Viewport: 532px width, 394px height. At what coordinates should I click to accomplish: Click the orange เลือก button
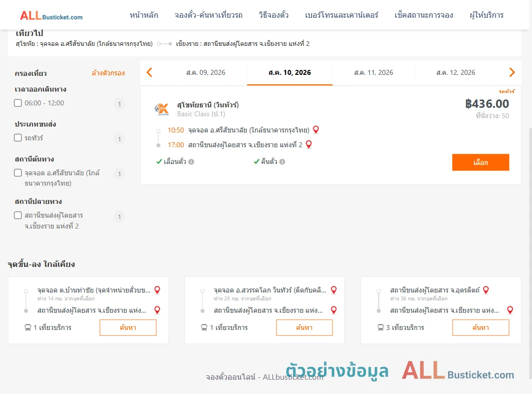[480, 162]
